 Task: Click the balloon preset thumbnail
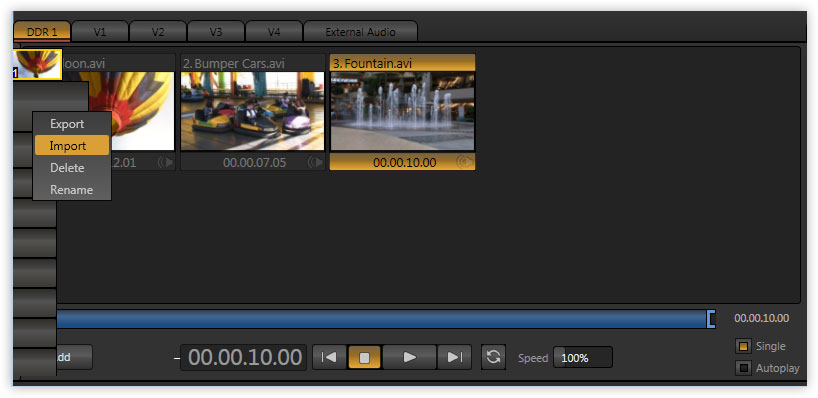tap(37, 64)
